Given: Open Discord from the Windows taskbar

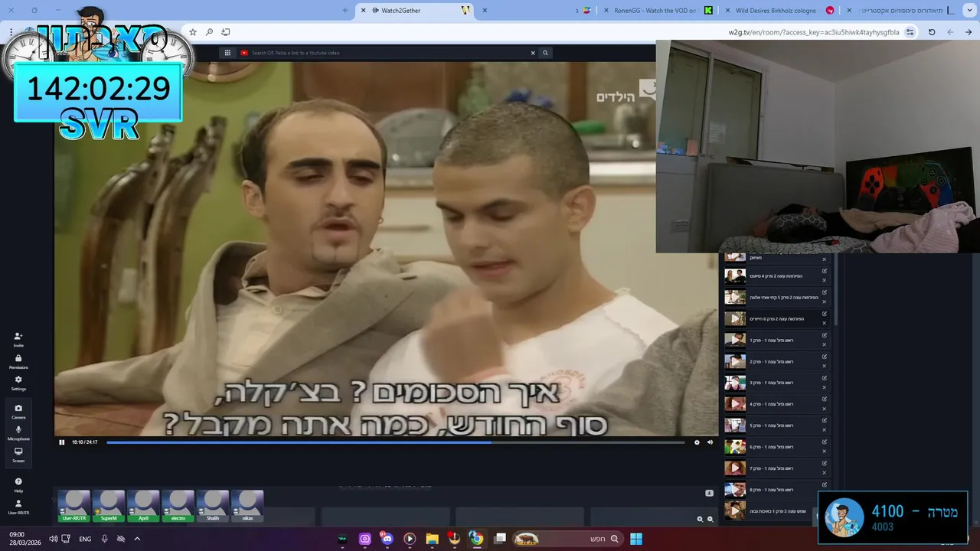Looking at the screenshot, I should coord(387,539).
